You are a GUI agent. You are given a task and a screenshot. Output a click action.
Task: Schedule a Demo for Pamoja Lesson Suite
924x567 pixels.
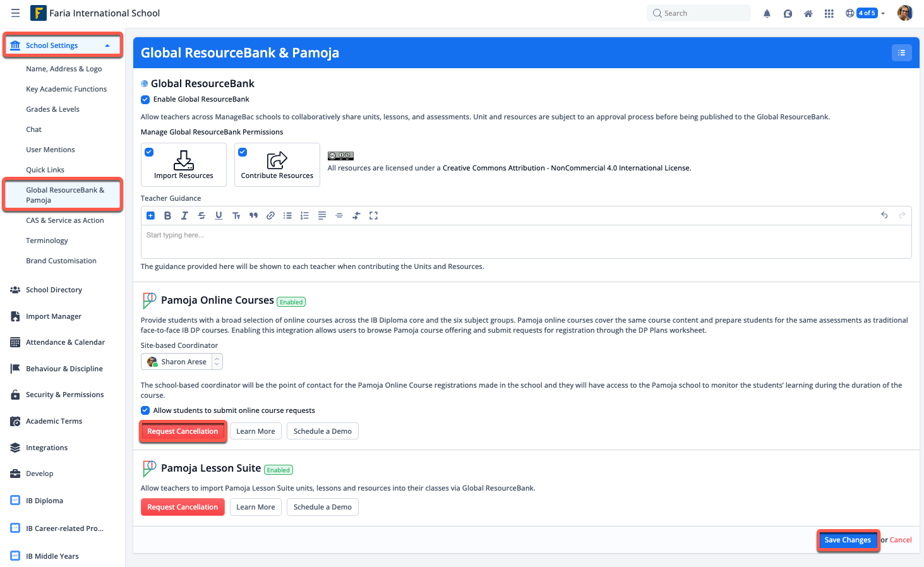[323, 507]
